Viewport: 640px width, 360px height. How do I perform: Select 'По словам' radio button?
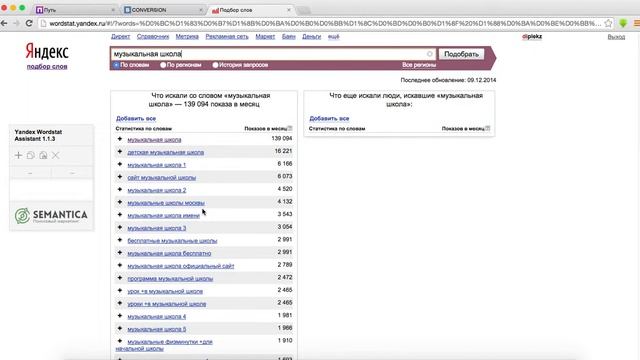tap(116, 65)
